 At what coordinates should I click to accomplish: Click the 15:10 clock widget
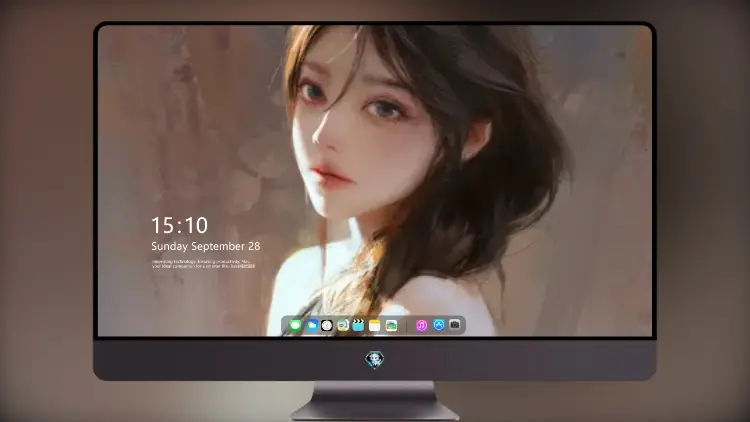click(x=179, y=225)
